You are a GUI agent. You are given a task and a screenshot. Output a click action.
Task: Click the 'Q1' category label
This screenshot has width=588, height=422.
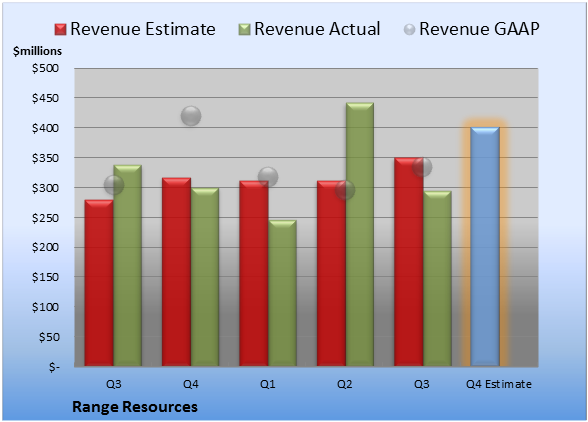(x=268, y=384)
